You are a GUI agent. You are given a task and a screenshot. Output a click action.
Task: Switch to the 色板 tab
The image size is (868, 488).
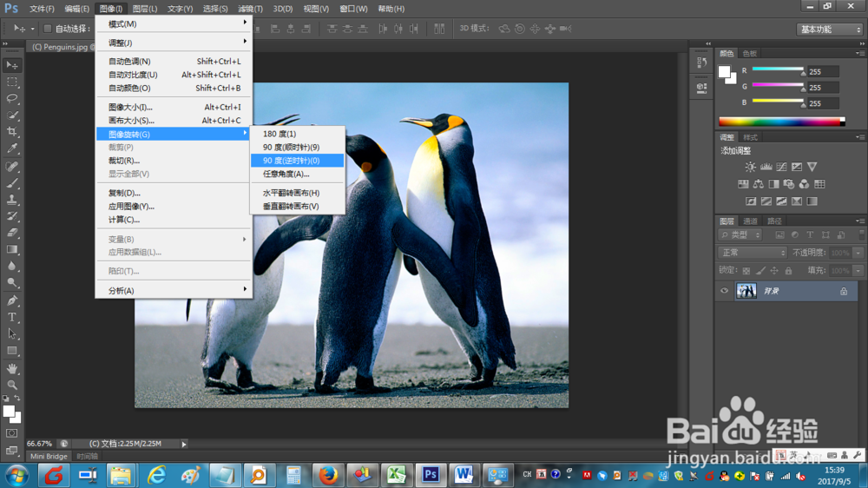[750, 54]
